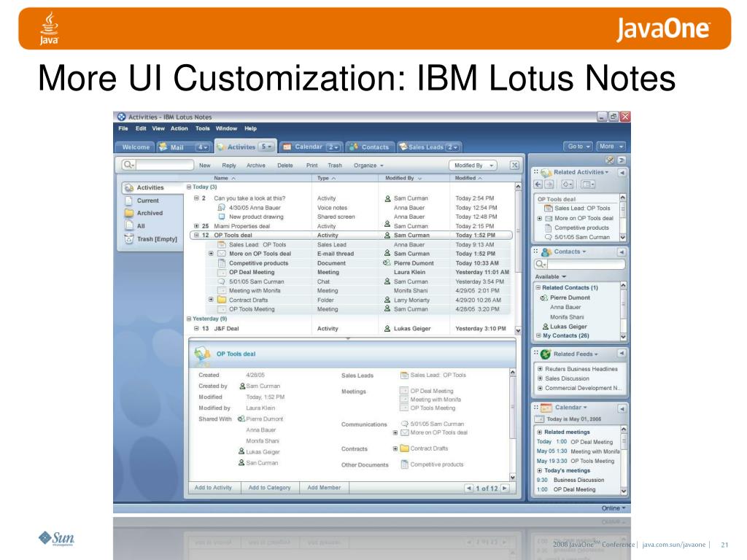Screen dimensions: 747x560
Task: Click the Reply button in toolbar
Action: (x=229, y=166)
